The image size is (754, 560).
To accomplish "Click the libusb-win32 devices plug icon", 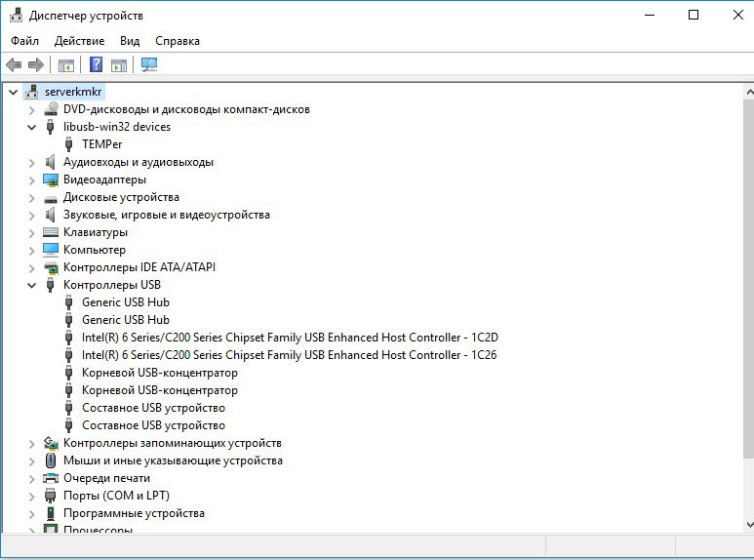I will [x=50, y=127].
